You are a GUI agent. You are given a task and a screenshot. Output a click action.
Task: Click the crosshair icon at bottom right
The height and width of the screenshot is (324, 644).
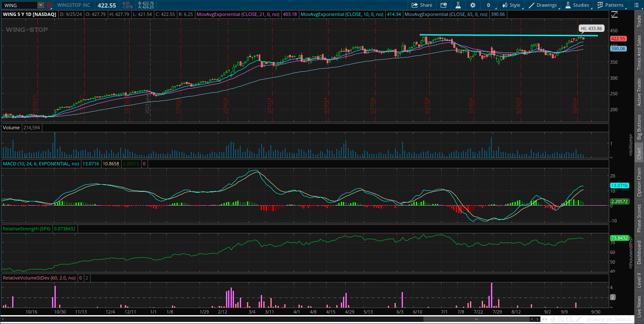pyautogui.click(x=554, y=319)
